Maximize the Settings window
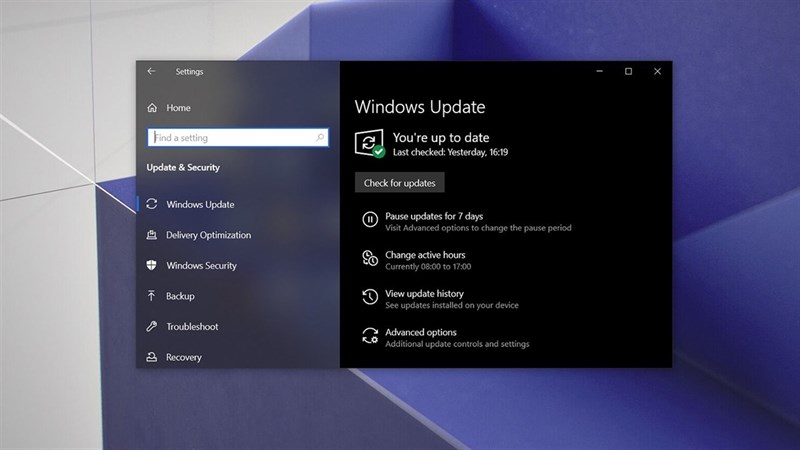 pos(628,72)
